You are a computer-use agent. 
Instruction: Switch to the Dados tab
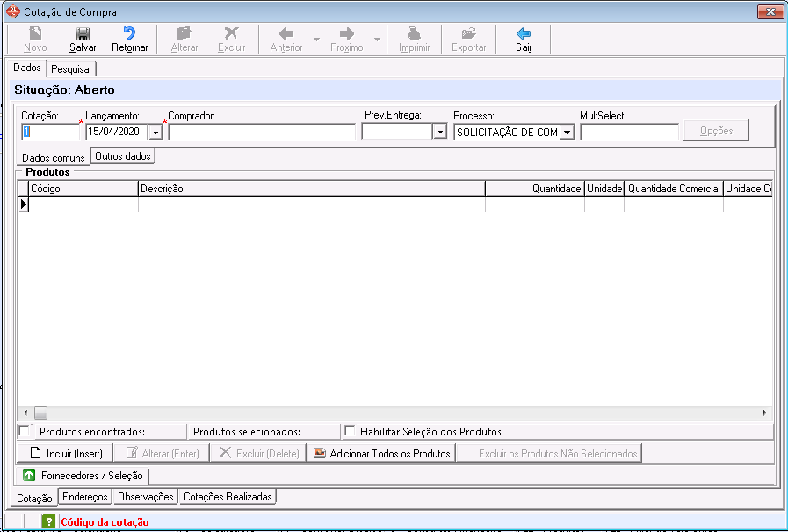point(27,68)
